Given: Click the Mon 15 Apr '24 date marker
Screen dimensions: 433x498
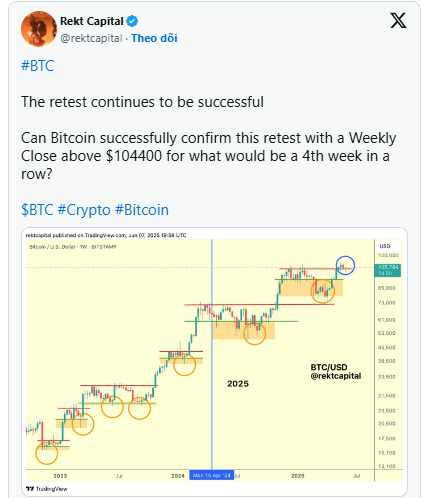Looking at the screenshot, I should click(x=211, y=475).
